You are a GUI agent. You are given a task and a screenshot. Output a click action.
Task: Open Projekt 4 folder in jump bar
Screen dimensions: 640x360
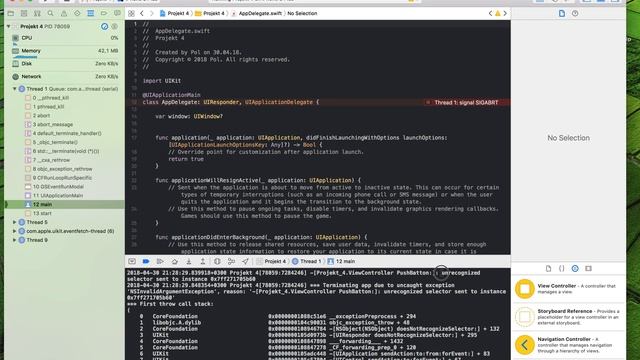pos(210,13)
